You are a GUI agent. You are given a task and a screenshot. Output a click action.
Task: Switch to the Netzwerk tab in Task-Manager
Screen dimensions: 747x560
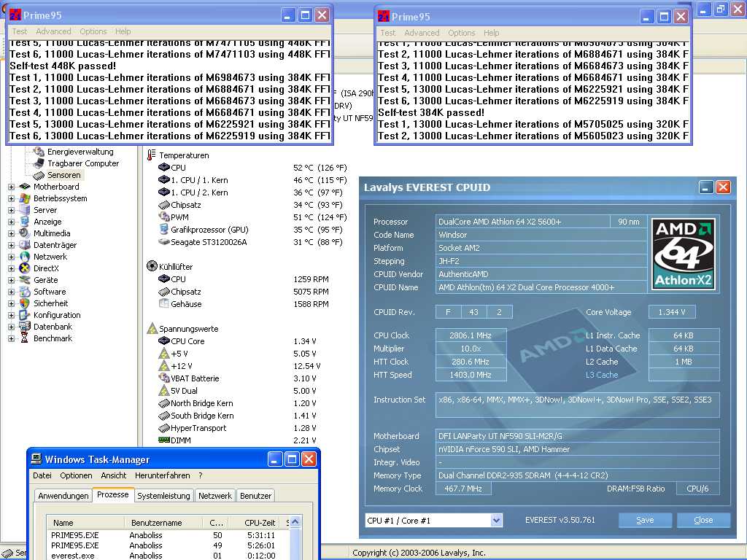point(215,496)
